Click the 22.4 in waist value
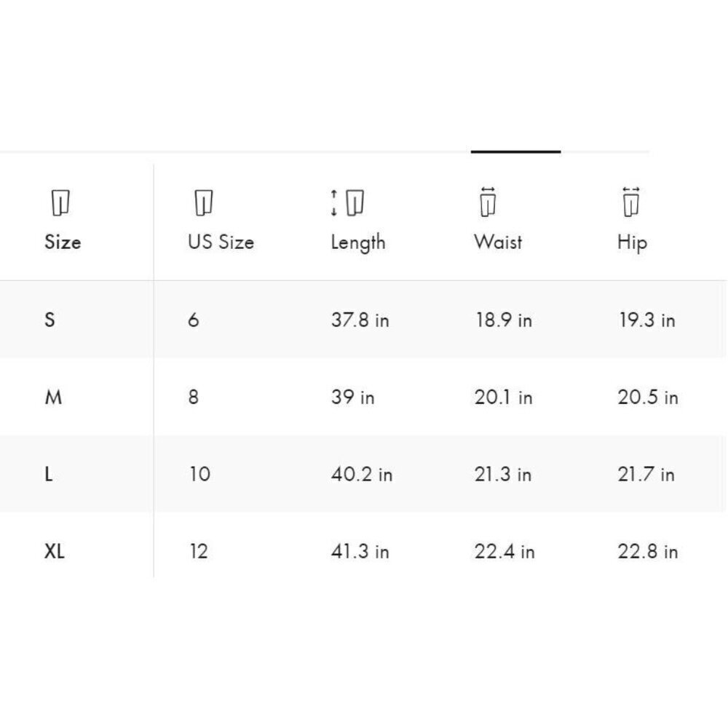 pos(505,552)
